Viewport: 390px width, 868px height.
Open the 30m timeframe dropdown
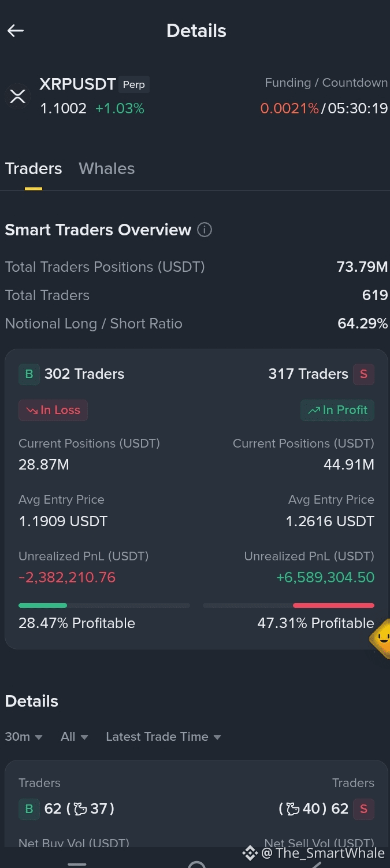tap(24, 737)
